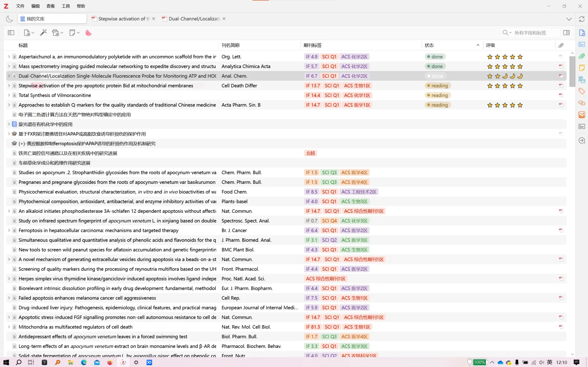
Task: Open the new item dropdown
Action: [x=29, y=33]
